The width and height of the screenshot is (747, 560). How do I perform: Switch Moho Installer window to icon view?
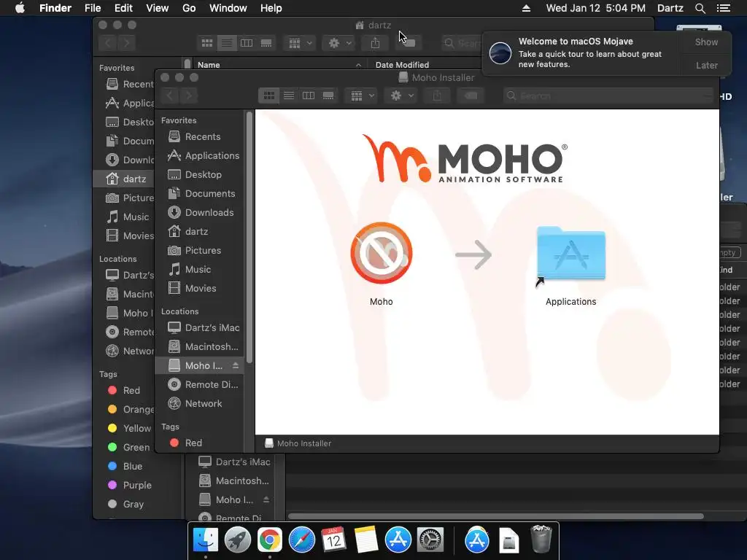click(268, 96)
